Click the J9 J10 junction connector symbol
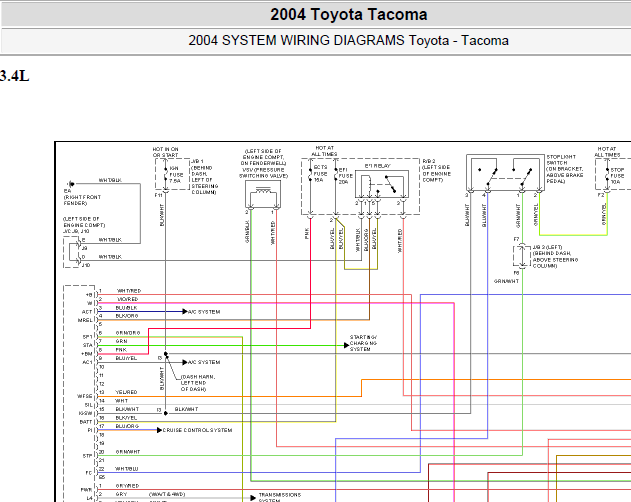This screenshot has height=502, width=631. (72, 252)
